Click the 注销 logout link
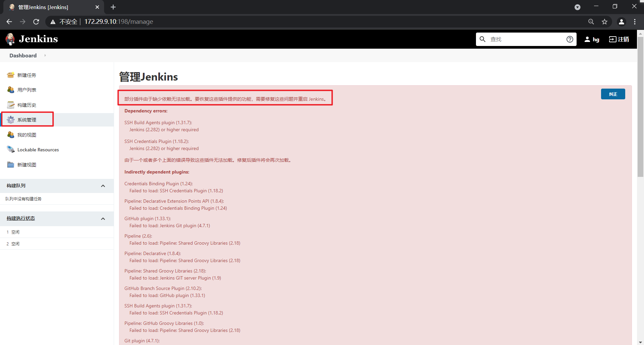The image size is (644, 345). tap(619, 39)
